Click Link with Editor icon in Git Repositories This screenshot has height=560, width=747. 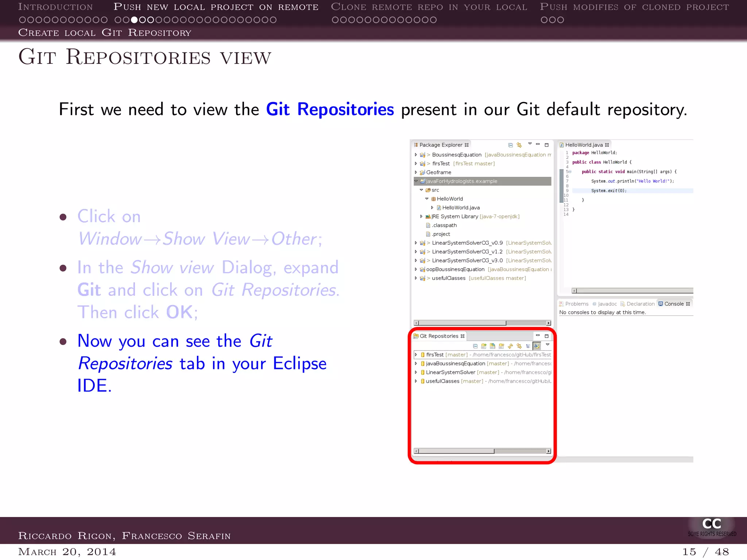pyautogui.click(x=519, y=346)
